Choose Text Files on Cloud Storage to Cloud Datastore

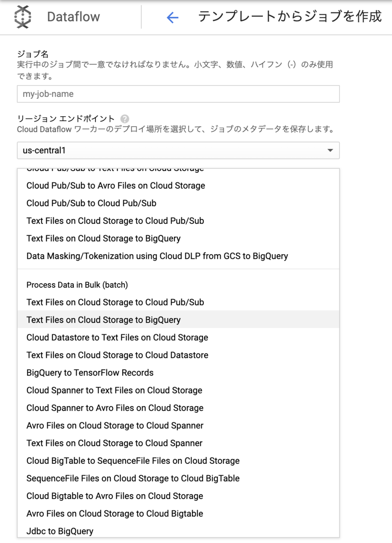click(x=178, y=355)
